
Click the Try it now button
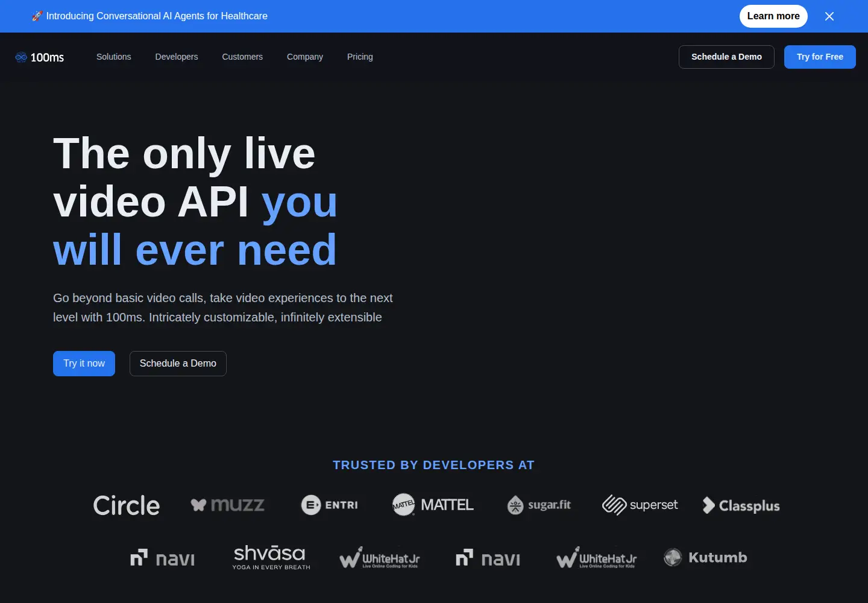[84, 364]
